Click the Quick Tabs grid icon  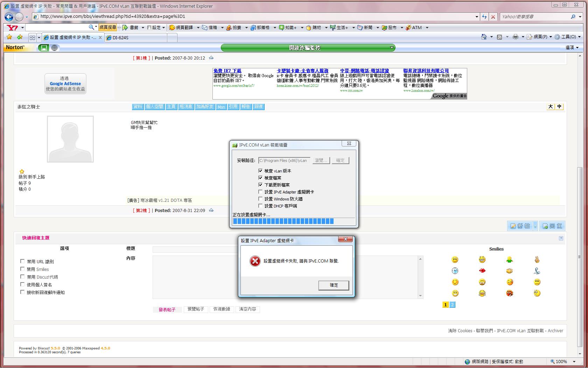pos(32,38)
